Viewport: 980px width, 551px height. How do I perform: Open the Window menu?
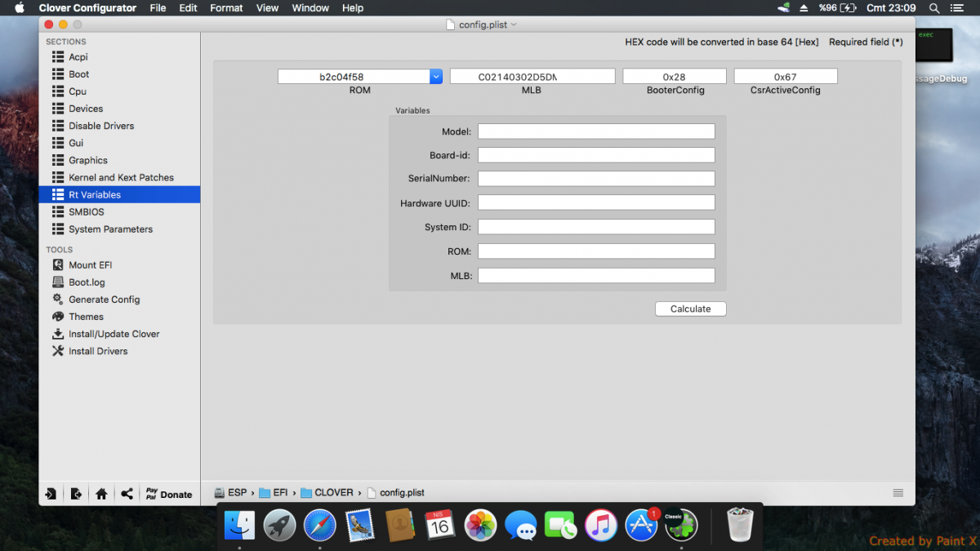(x=310, y=8)
